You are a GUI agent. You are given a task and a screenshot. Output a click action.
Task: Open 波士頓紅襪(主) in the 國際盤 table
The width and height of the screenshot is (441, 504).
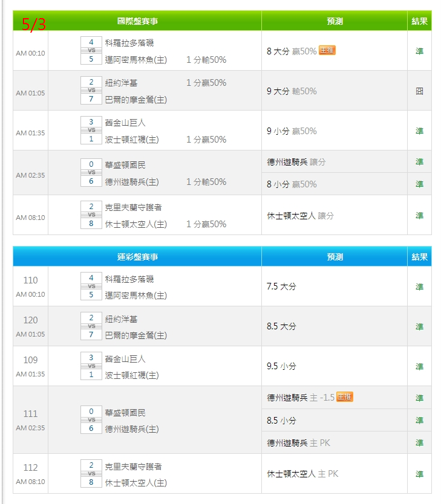click(x=132, y=140)
